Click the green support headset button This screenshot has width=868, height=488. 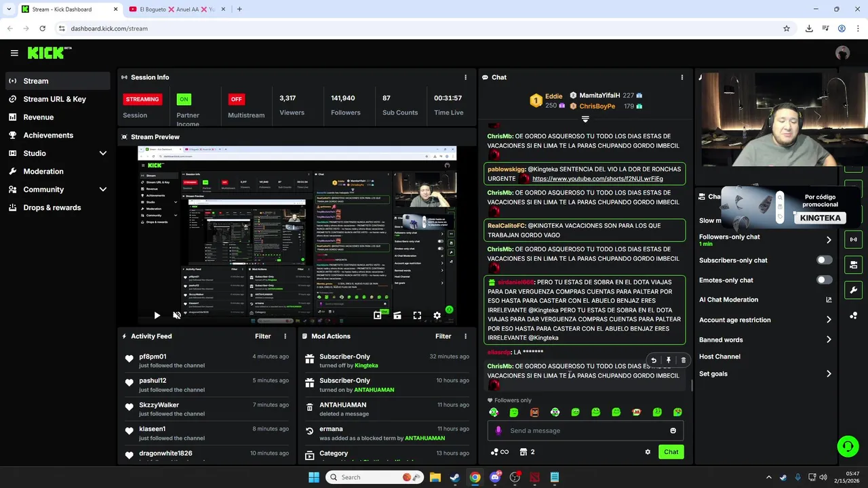point(848,446)
